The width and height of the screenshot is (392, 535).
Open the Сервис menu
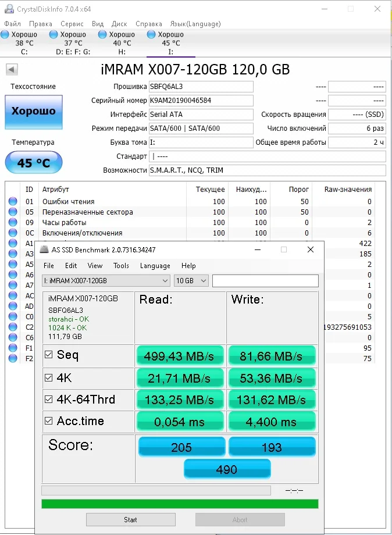pos(72,24)
